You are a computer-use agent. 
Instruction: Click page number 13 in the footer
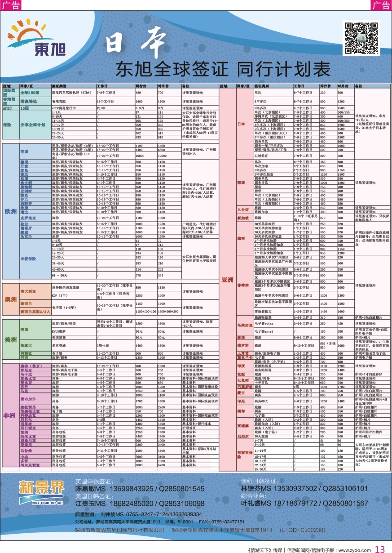click(x=379, y=549)
